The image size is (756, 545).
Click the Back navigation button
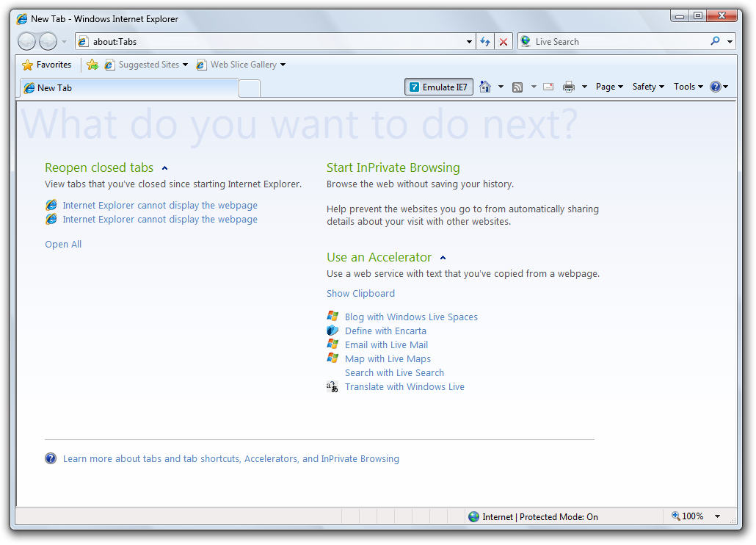click(x=26, y=41)
